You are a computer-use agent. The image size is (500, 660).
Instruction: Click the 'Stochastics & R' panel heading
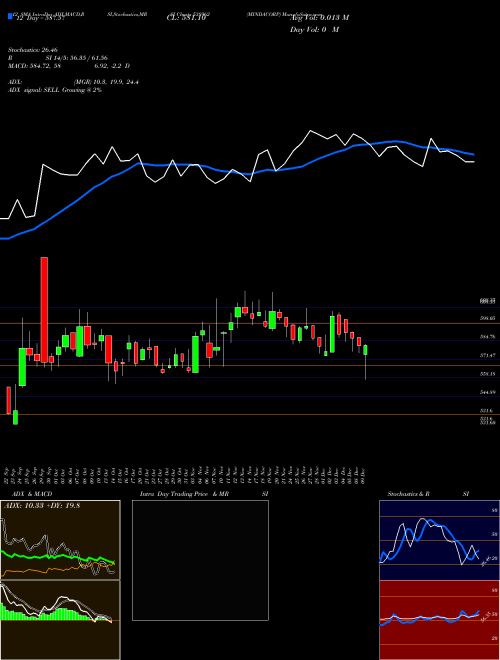tap(408, 494)
